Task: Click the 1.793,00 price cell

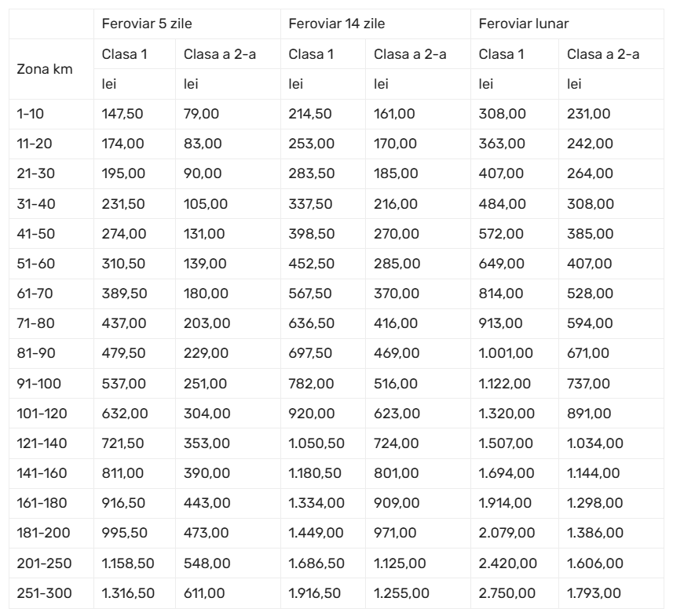Action: 595,592
